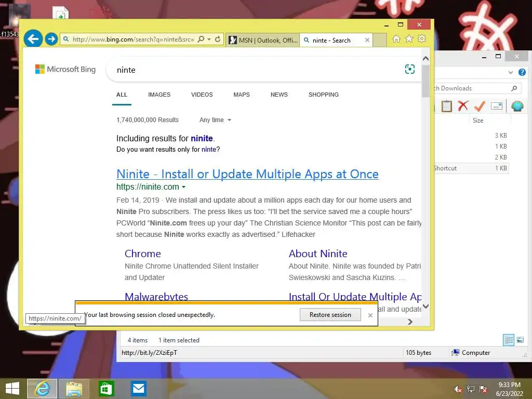Open File Explorer on the taskbar
Viewport: 532px width, 399px height.
tap(74, 389)
